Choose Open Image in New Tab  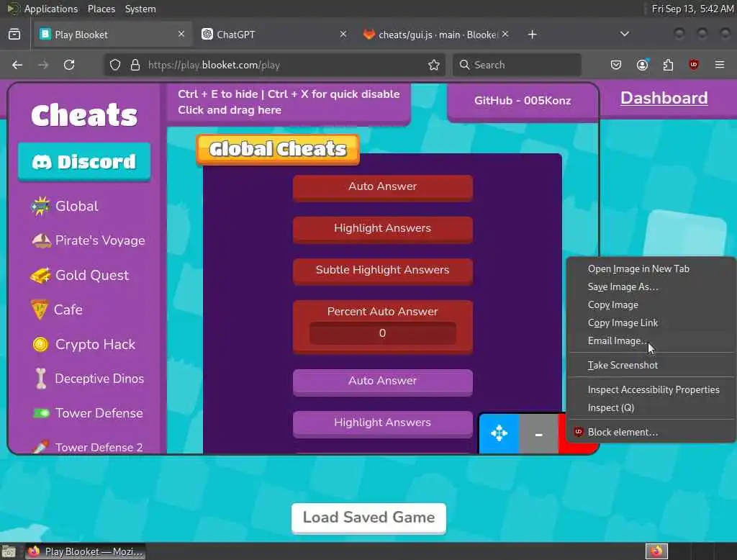point(651,269)
